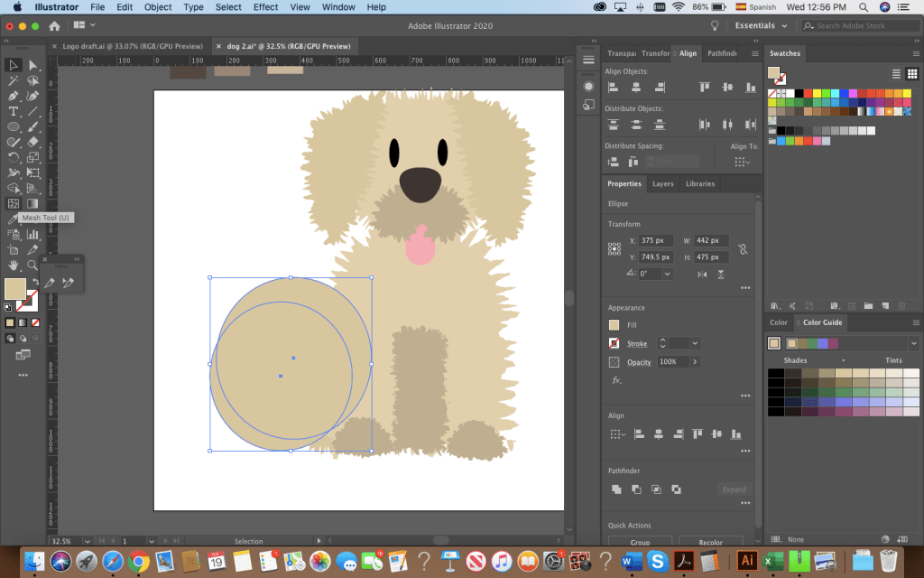Toggle constrain width and height proportions

click(x=743, y=248)
